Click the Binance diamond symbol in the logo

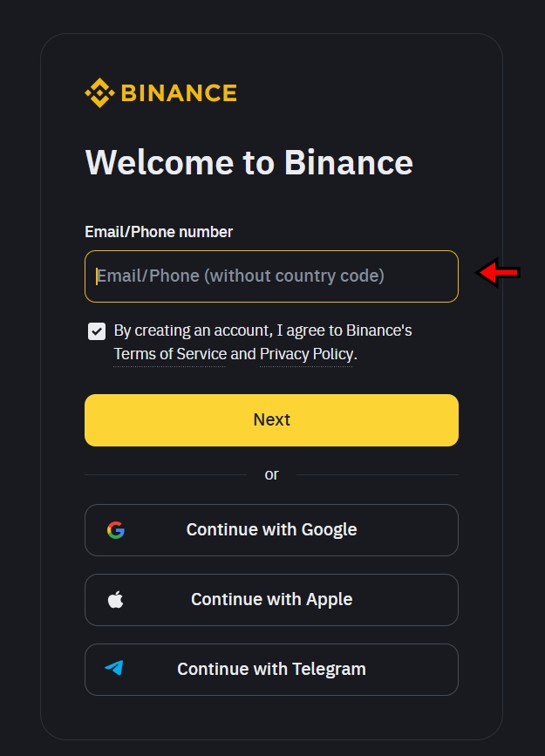(99, 92)
